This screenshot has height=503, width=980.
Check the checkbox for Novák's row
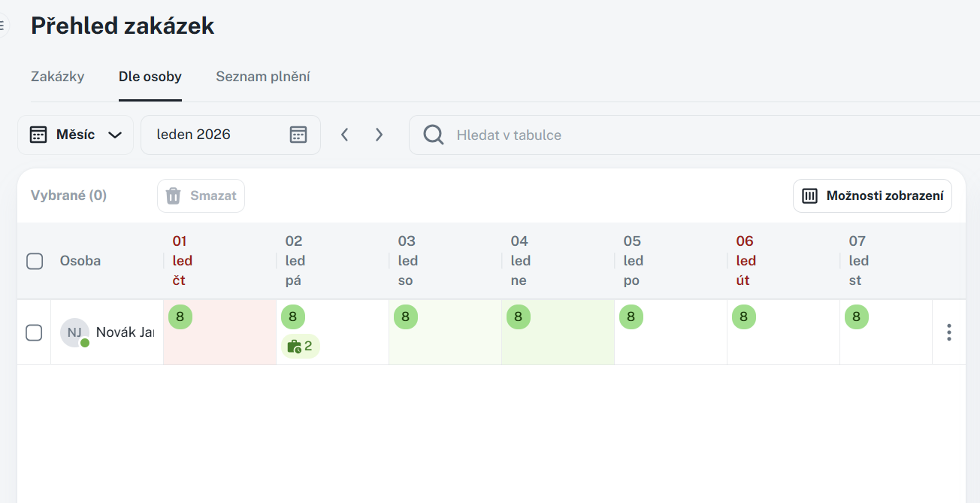pyautogui.click(x=34, y=332)
